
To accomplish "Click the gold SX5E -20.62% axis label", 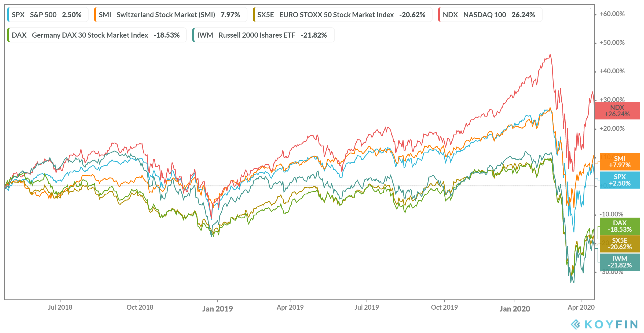I will 620,244.
